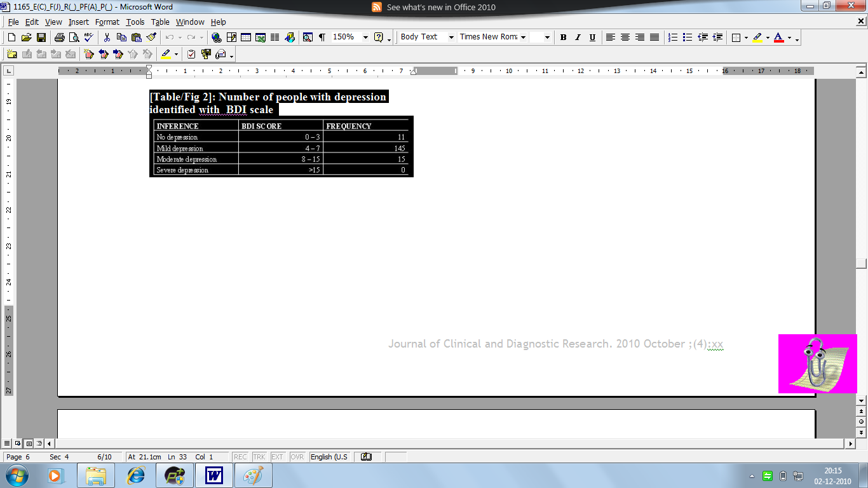The image size is (868, 488).
Task: Expand the 150% zoom dropdown
Action: click(365, 37)
